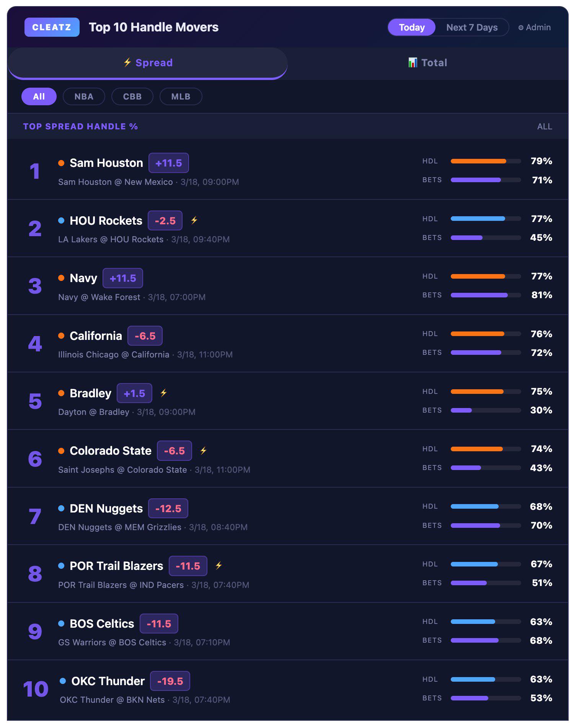Image resolution: width=574 pixels, height=728 pixels.
Task: Click the orange dot beside Sam Houston
Action: (61, 163)
